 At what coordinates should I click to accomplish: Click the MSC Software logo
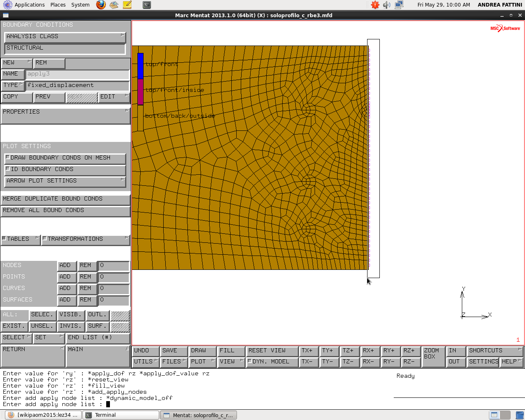click(505, 28)
